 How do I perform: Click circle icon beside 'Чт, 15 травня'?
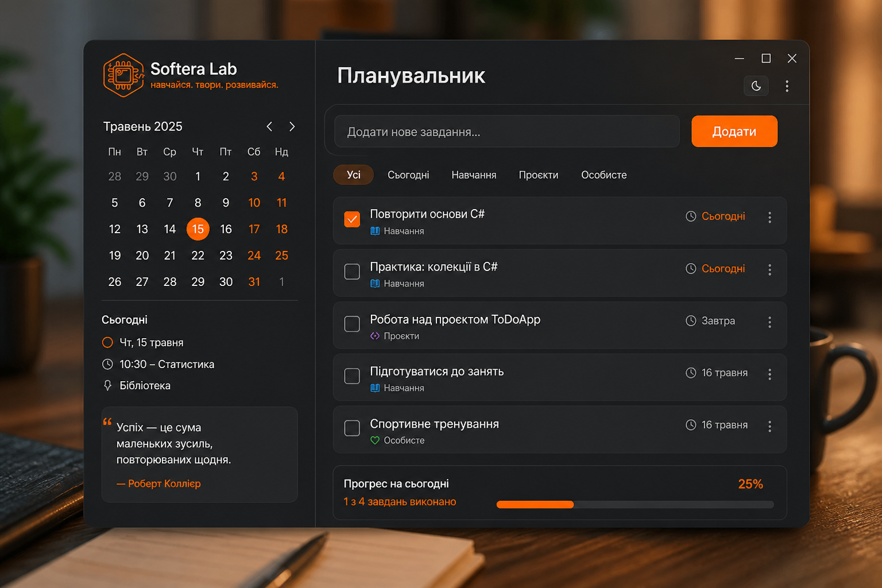pos(107,342)
